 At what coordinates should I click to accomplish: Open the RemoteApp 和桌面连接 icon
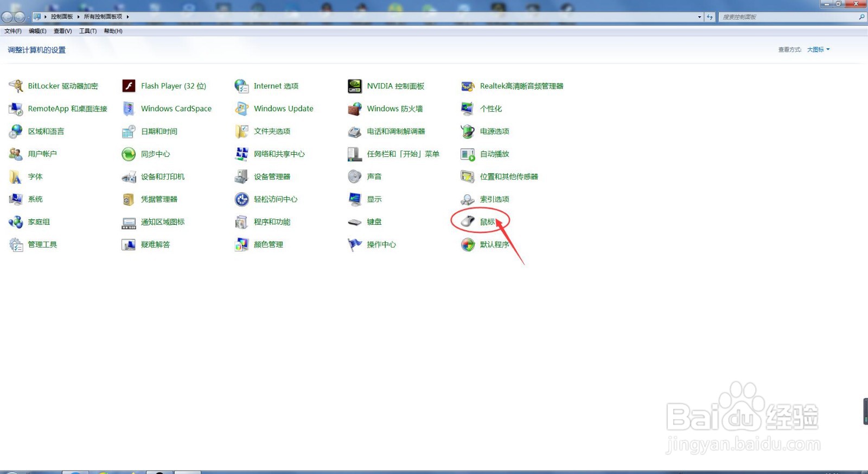[16, 109]
